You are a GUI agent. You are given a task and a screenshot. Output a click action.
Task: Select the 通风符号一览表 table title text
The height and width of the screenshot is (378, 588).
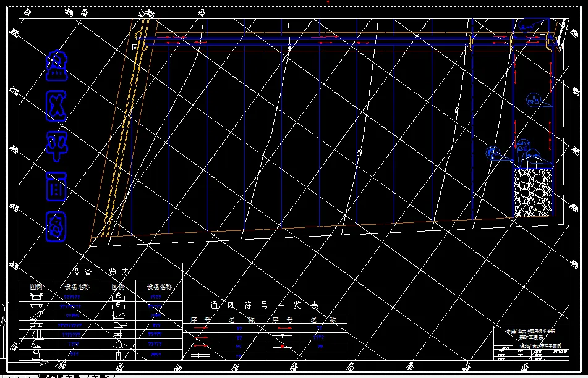pyautogui.click(x=265, y=305)
